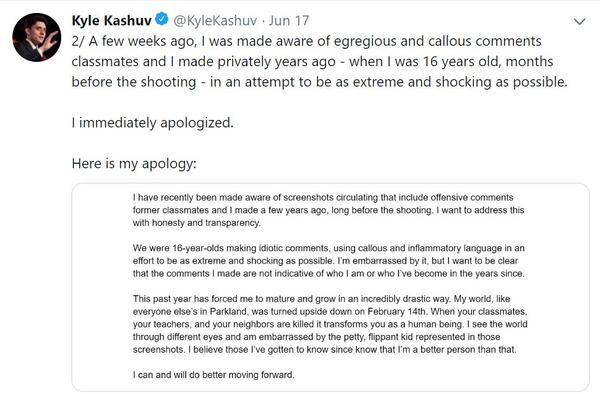Click the text "Here is my apology:"
Screen dimensions: 600x394
point(134,164)
